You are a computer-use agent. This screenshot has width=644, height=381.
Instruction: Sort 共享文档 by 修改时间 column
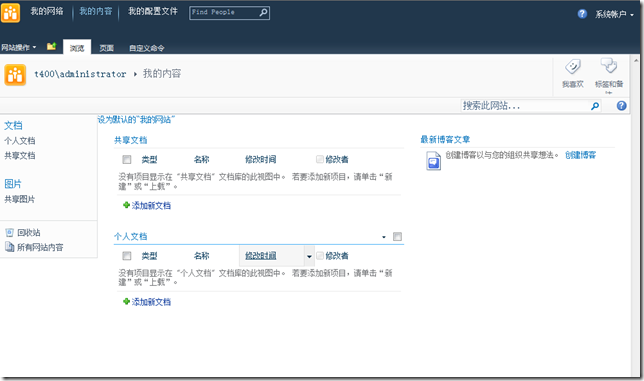point(260,159)
